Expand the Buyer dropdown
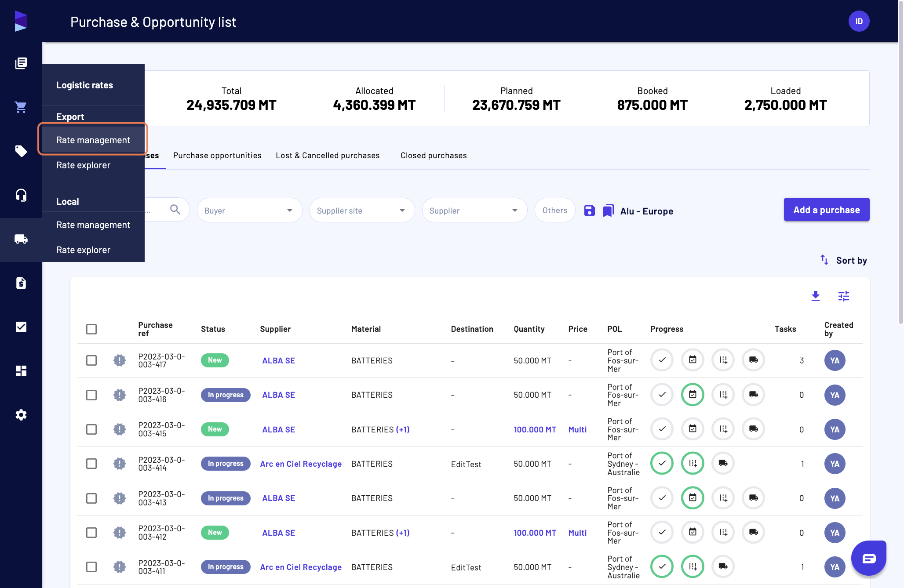The height and width of the screenshot is (588, 904). click(x=250, y=211)
